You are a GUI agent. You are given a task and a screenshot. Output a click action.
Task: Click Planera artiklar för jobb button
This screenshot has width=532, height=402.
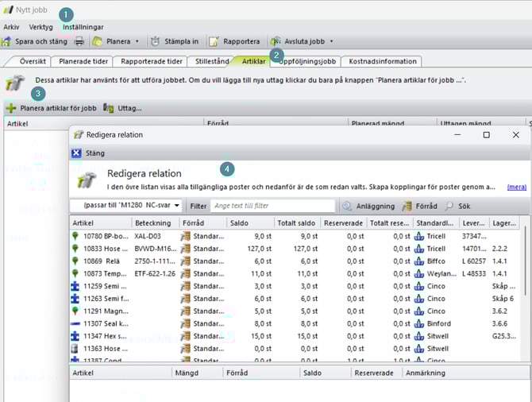point(58,108)
